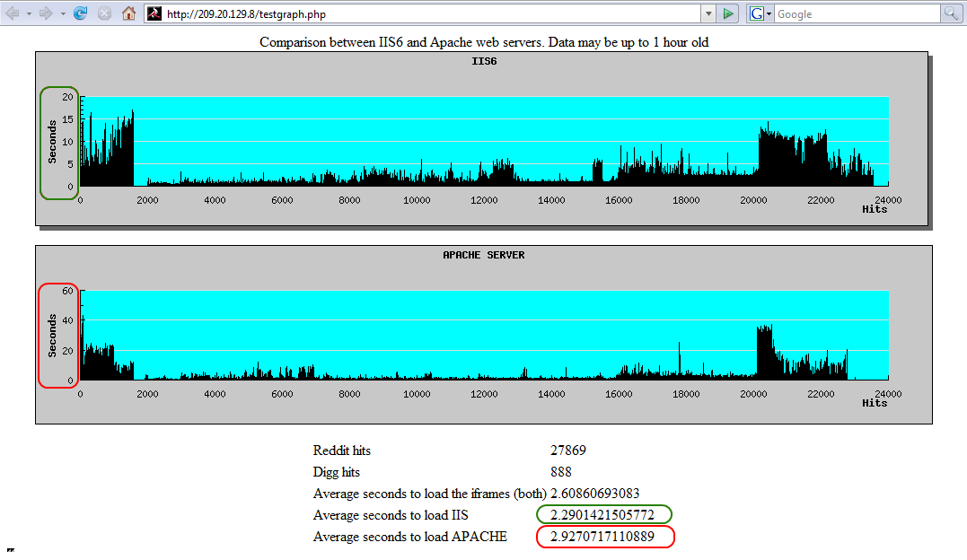Click the APACHE SERVER graph title
The image size is (967, 560).
(484, 255)
